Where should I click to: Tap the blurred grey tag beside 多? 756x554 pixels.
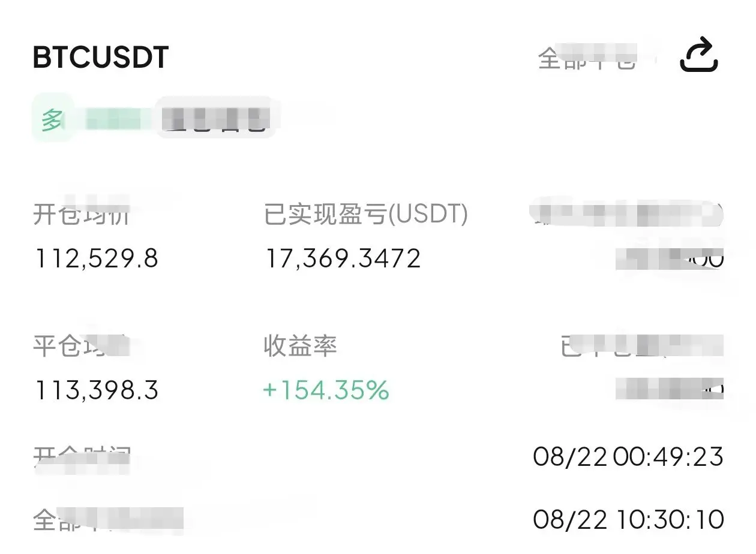[x=215, y=119]
